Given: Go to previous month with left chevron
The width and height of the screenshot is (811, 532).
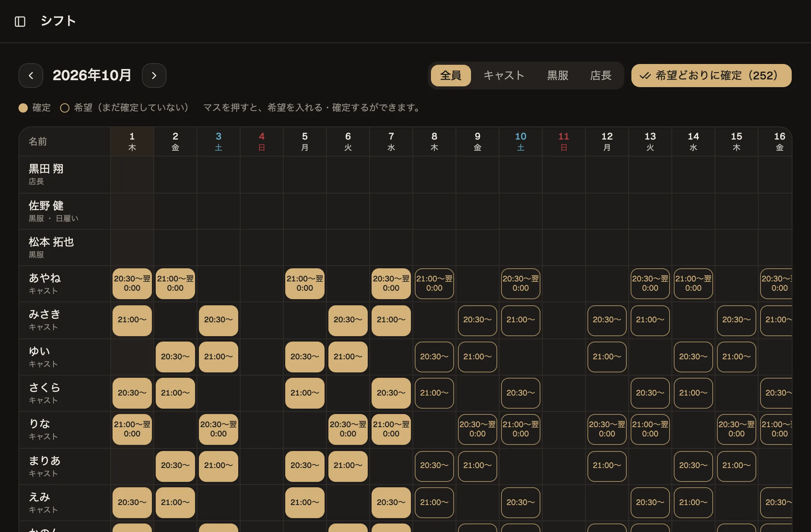Looking at the screenshot, I should 31,76.
